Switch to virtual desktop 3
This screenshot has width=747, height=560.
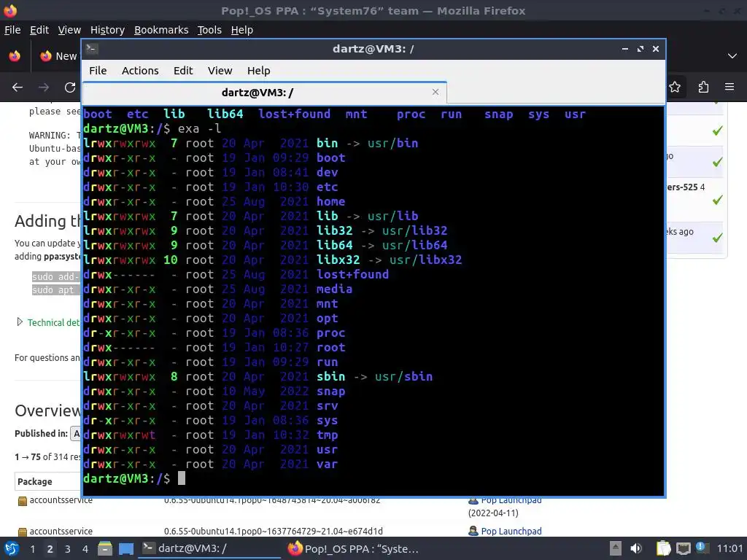(x=68, y=549)
